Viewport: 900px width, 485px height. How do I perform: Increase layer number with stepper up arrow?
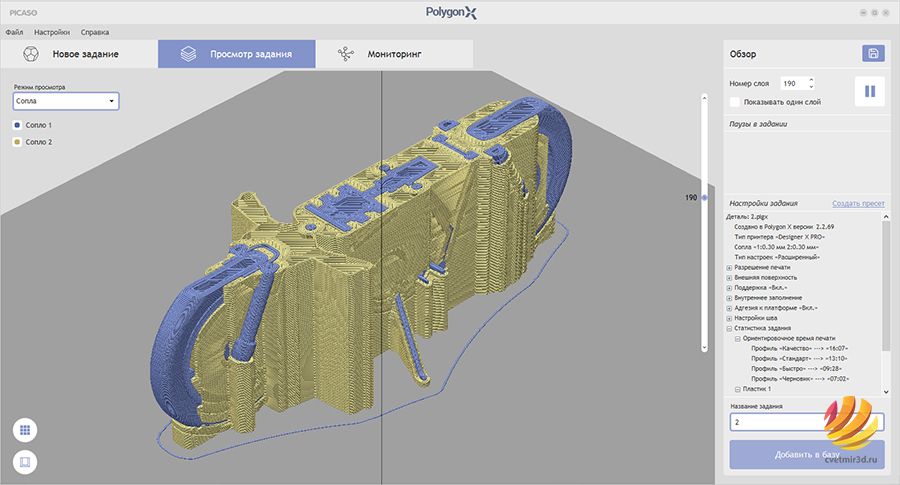click(811, 80)
